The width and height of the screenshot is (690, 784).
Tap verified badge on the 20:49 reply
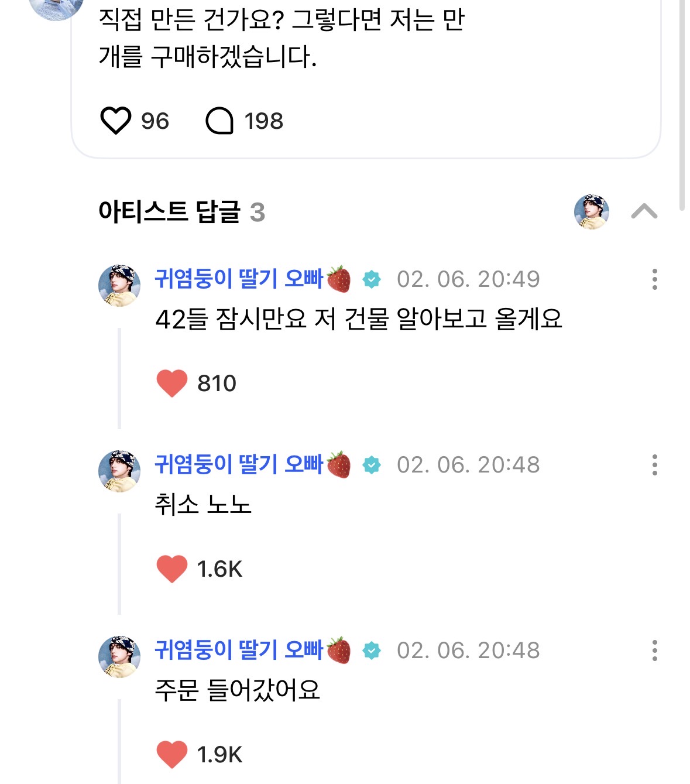(372, 280)
